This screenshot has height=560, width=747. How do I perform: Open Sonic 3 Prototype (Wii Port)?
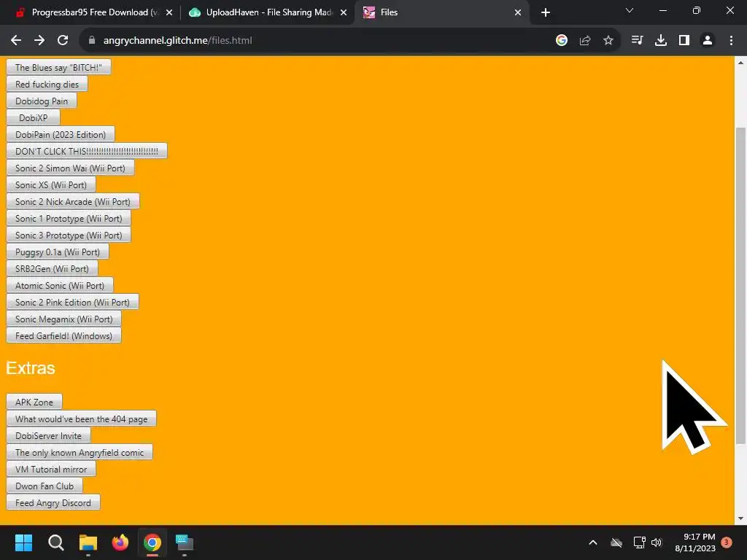pos(69,236)
